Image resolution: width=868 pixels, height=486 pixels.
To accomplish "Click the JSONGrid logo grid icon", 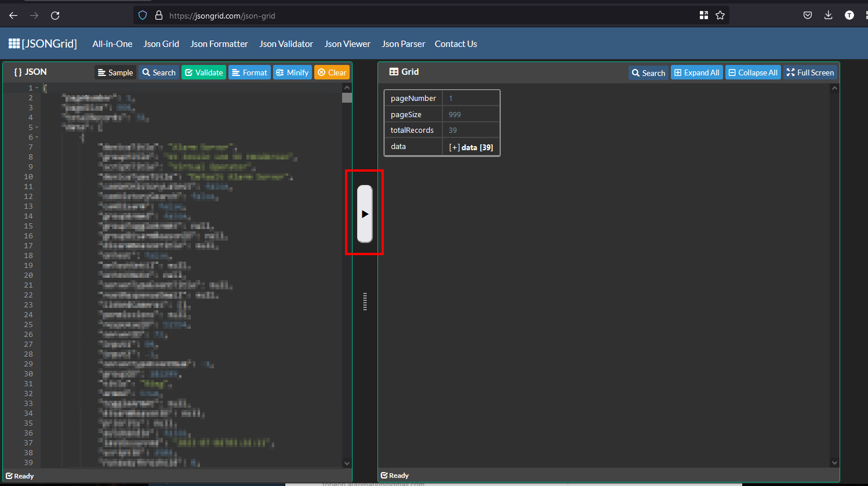I will point(13,43).
